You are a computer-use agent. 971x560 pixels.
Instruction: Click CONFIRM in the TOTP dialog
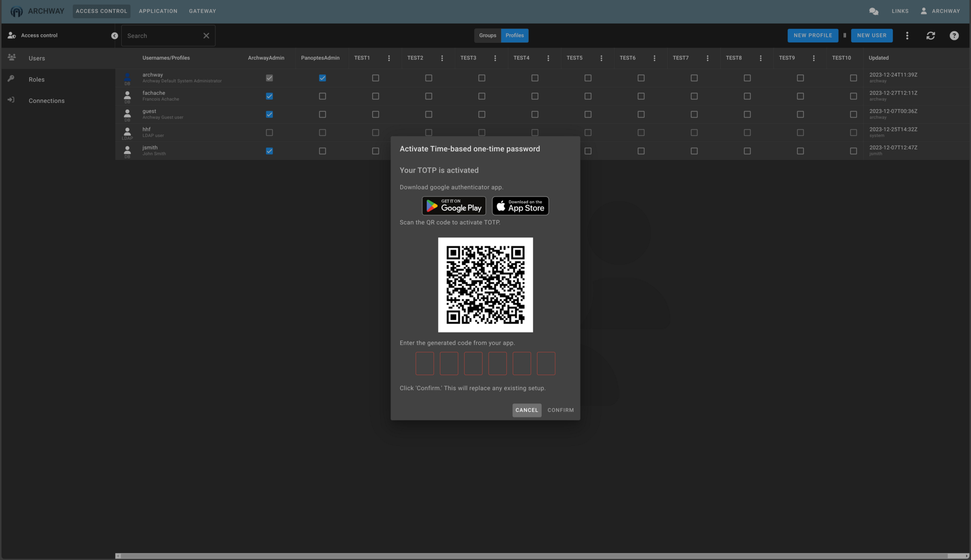560,410
